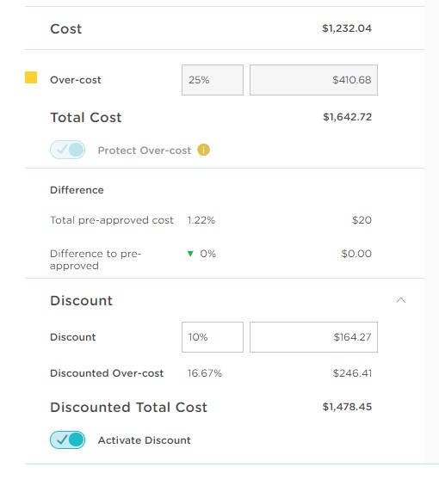
Task: Click the Discounted Over-cost 16.67% value
Action: tap(205, 373)
